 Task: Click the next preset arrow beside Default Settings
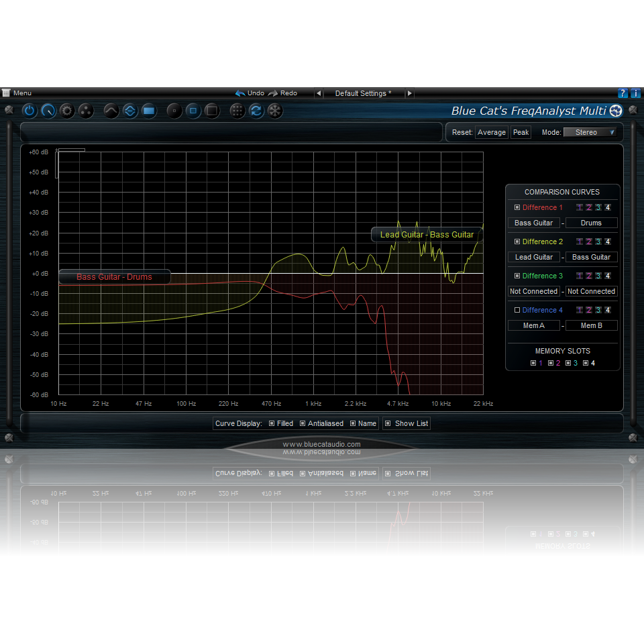pos(409,93)
